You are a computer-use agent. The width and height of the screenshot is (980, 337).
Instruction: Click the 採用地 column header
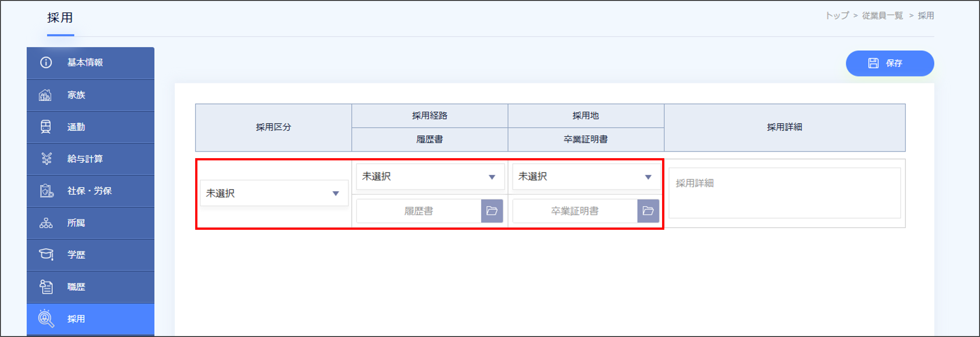pyautogui.click(x=586, y=116)
